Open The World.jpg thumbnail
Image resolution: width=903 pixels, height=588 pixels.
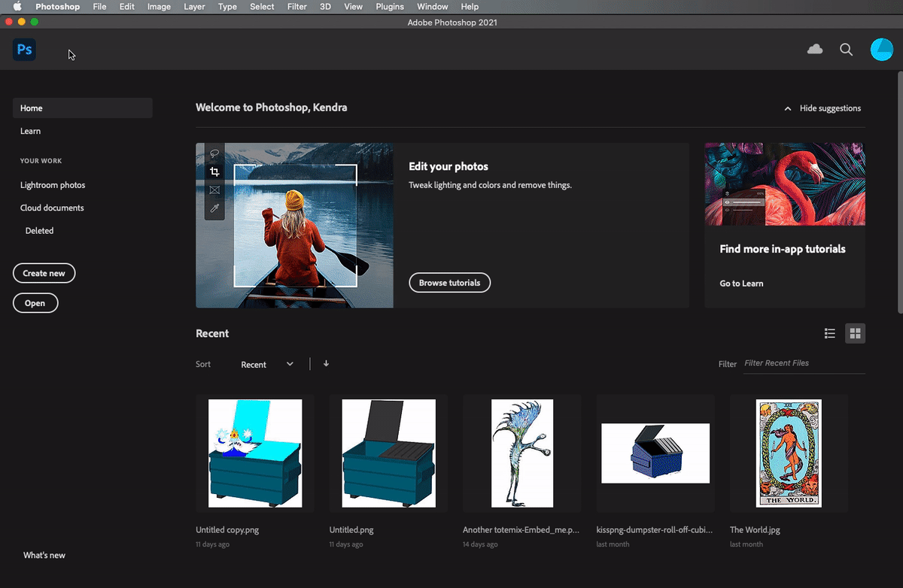coord(789,453)
